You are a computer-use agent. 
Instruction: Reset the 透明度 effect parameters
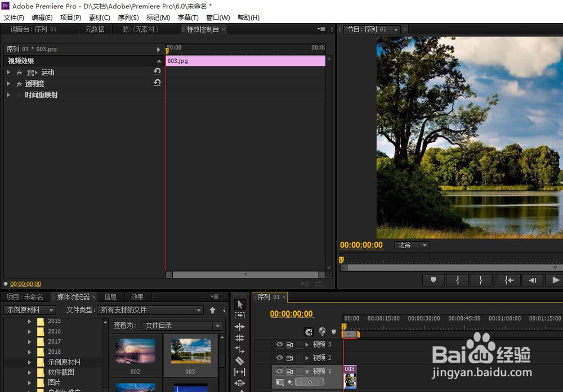click(157, 83)
